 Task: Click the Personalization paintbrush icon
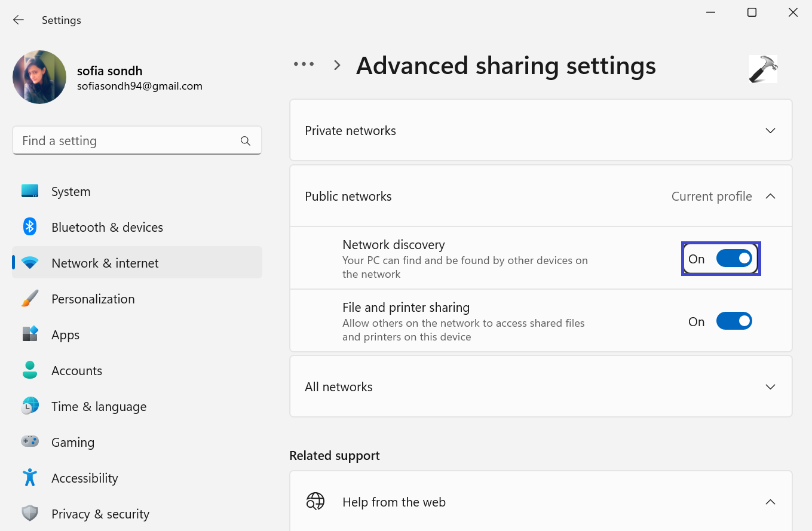click(x=30, y=299)
